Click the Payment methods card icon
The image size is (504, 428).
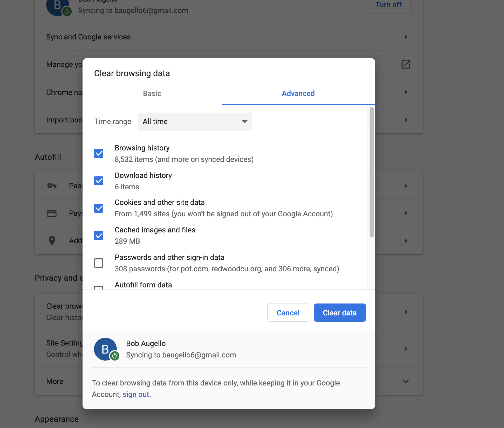[x=52, y=213]
